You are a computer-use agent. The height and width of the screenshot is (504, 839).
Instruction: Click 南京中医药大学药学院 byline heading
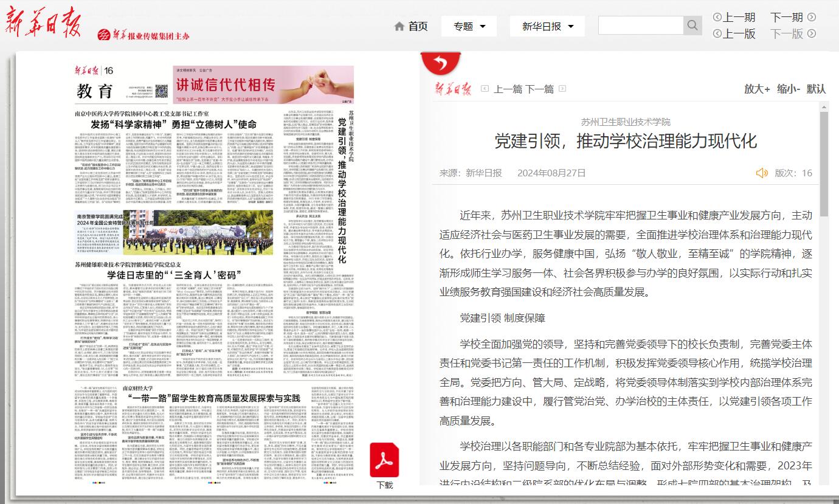142,114
